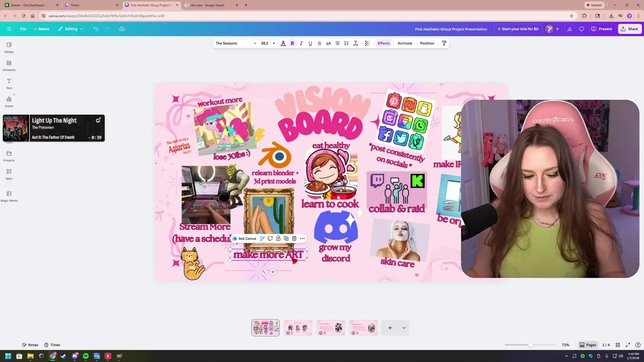Open the comments speech bubble icon
644x362 pixels.
582,29
